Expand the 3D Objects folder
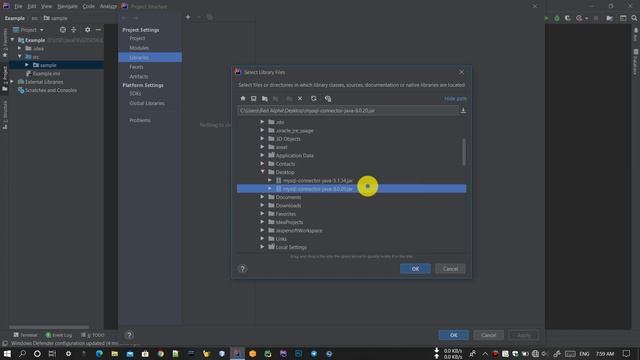The width and height of the screenshot is (640, 360). click(x=262, y=139)
